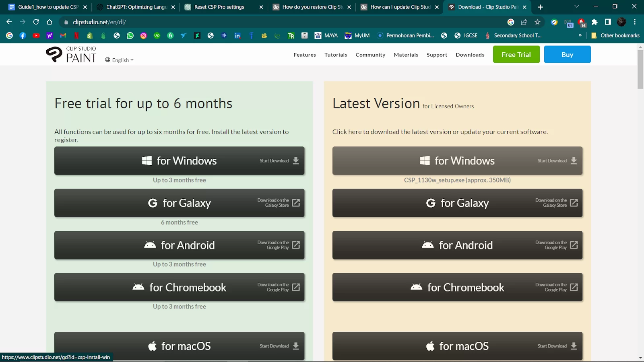Download latest version for Chromebook

coord(457,287)
